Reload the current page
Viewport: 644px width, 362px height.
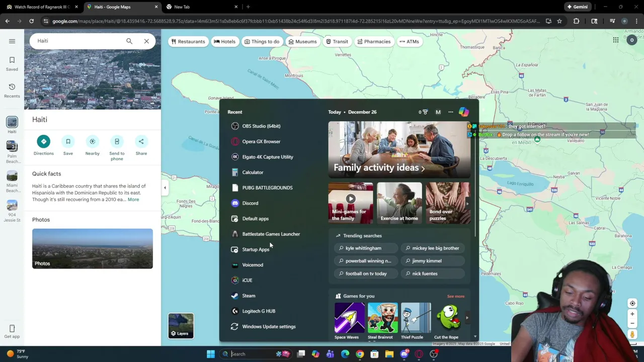(x=31, y=21)
